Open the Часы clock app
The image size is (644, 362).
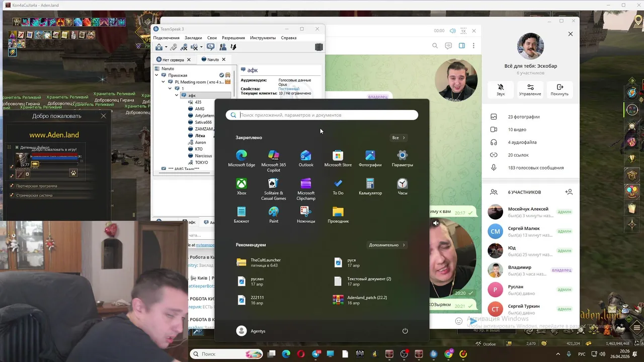point(403,186)
